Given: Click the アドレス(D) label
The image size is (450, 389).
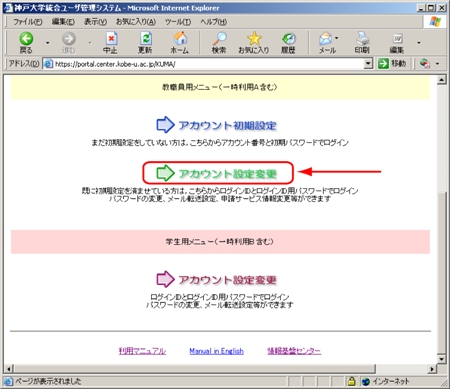Looking at the screenshot, I should click(24, 63).
